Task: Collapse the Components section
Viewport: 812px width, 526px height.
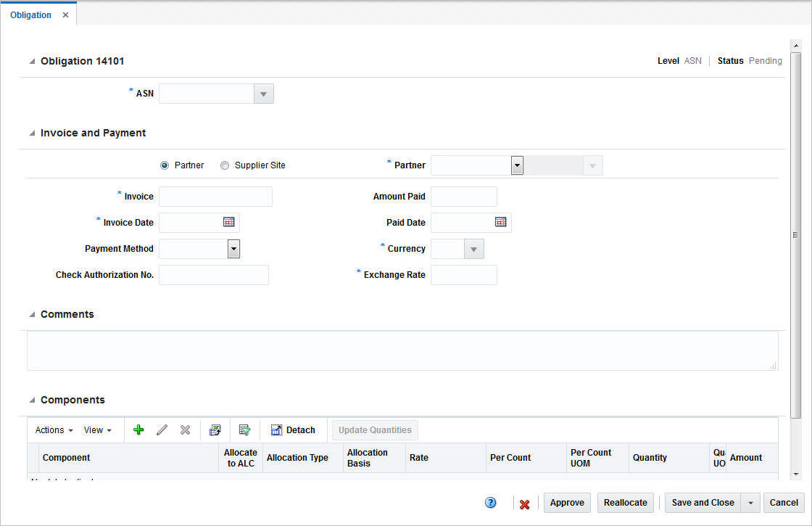Action: pos(32,400)
